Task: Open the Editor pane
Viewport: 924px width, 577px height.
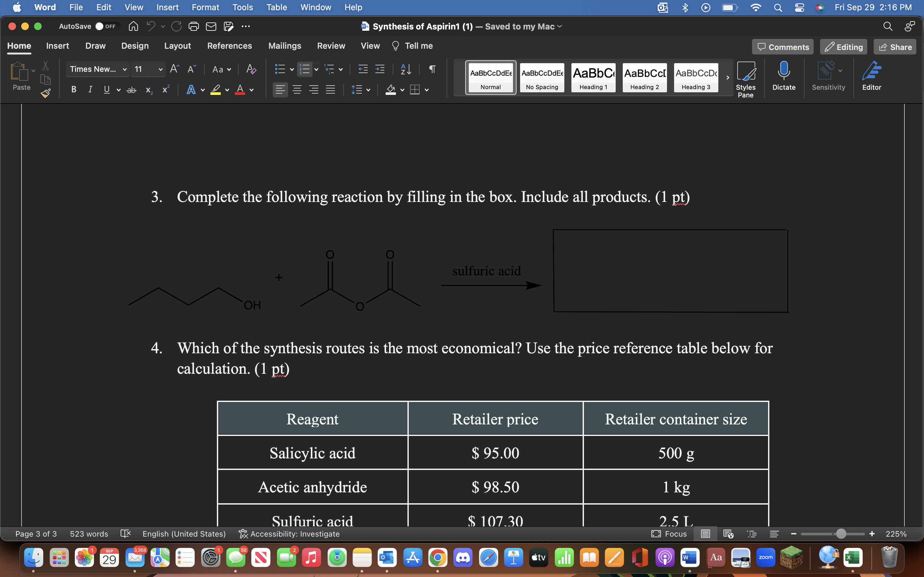Action: click(x=872, y=76)
